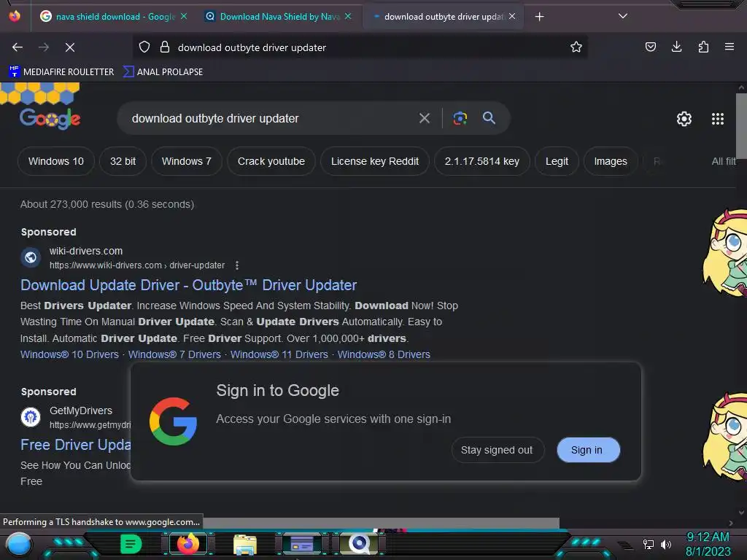Open the green notes app on taskbar
This screenshot has width=747, height=560.
pyautogui.click(x=131, y=544)
